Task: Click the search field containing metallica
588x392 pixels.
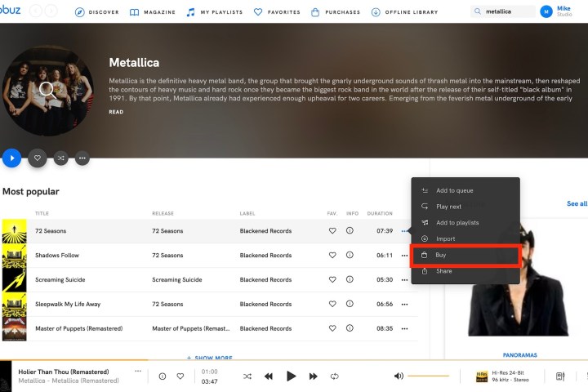Action: coord(505,12)
